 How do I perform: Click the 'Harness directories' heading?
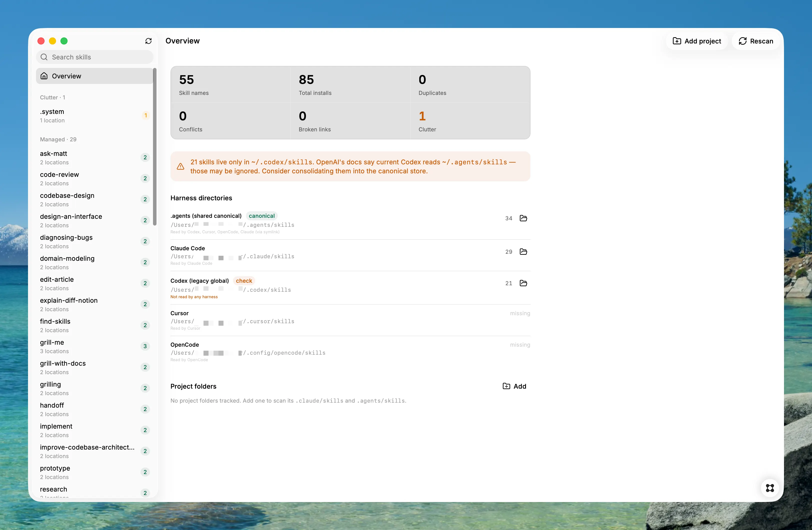click(201, 198)
